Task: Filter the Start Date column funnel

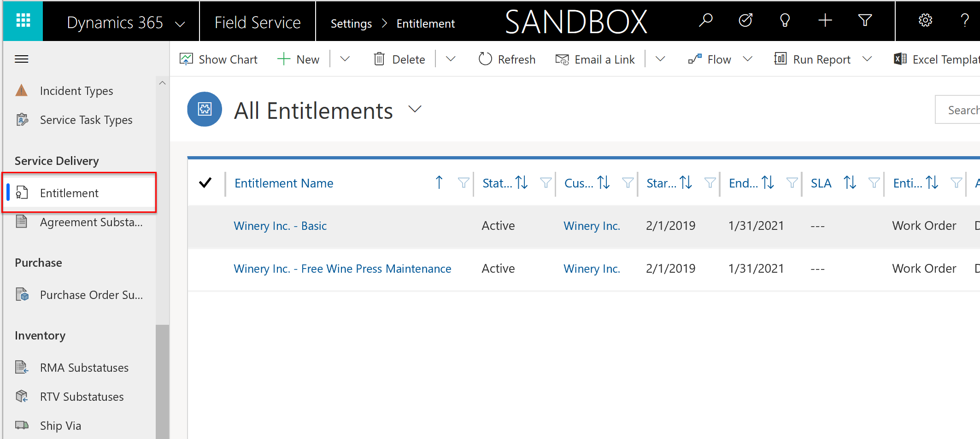Action: tap(710, 183)
